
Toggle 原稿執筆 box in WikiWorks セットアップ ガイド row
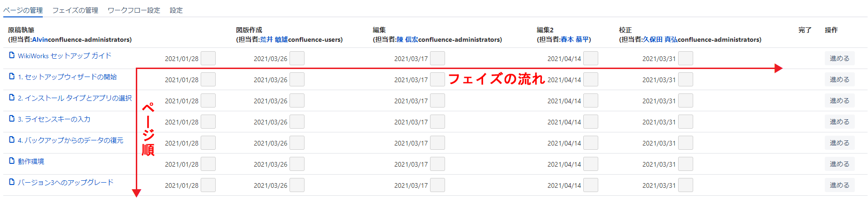[208, 58]
